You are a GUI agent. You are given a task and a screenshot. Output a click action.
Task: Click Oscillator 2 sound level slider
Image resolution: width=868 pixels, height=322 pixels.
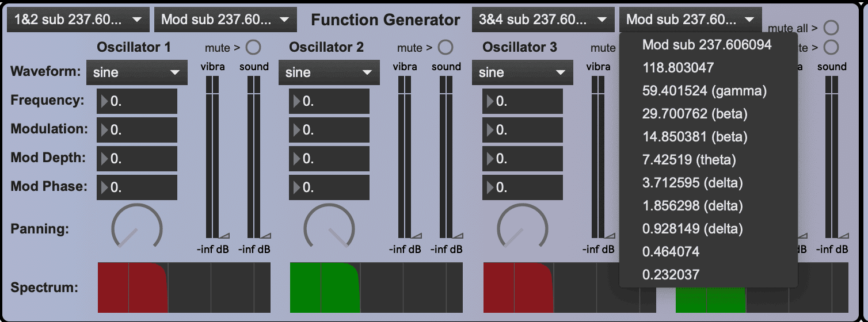click(446, 157)
